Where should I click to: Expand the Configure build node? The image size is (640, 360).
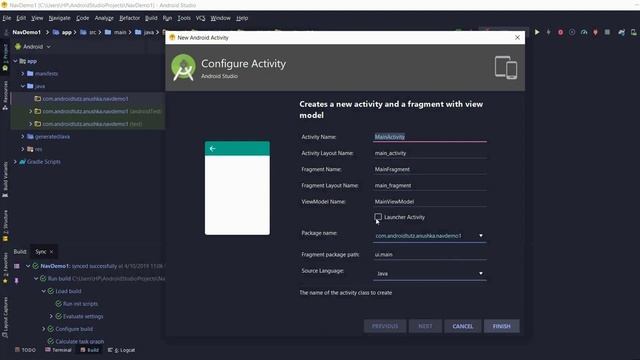pyautogui.click(x=44, y=329)
